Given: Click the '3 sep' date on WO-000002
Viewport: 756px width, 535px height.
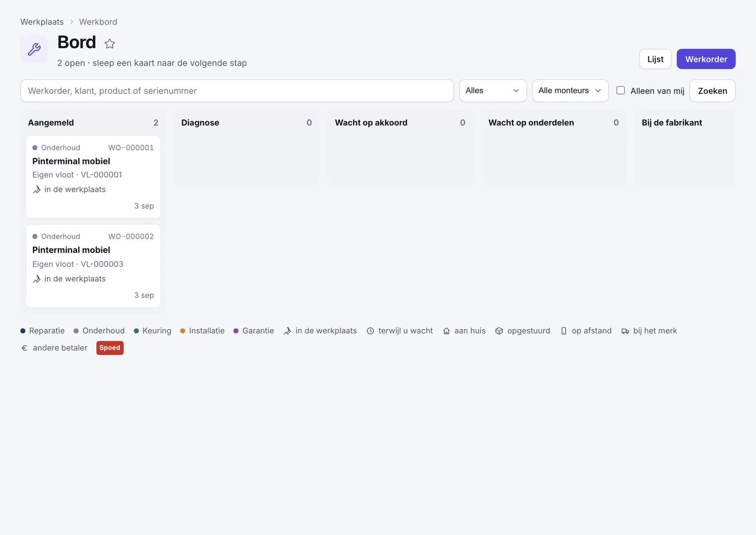Looking at the screenshot, I should coord(144,295).
